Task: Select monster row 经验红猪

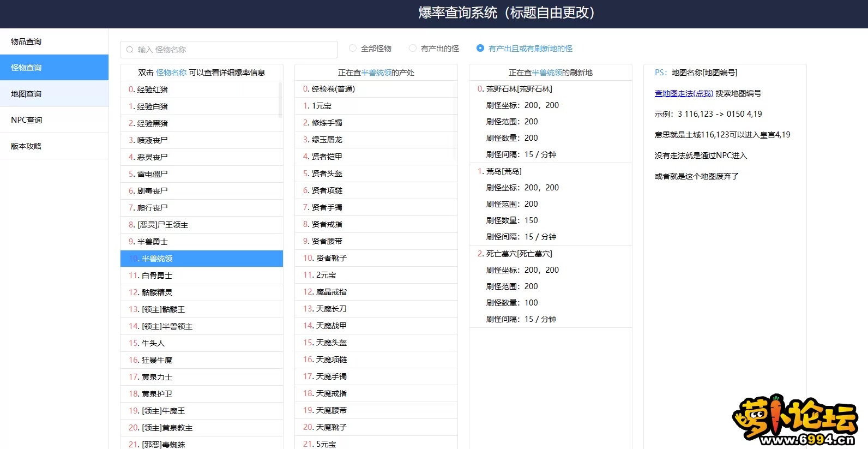Action: 201,89
